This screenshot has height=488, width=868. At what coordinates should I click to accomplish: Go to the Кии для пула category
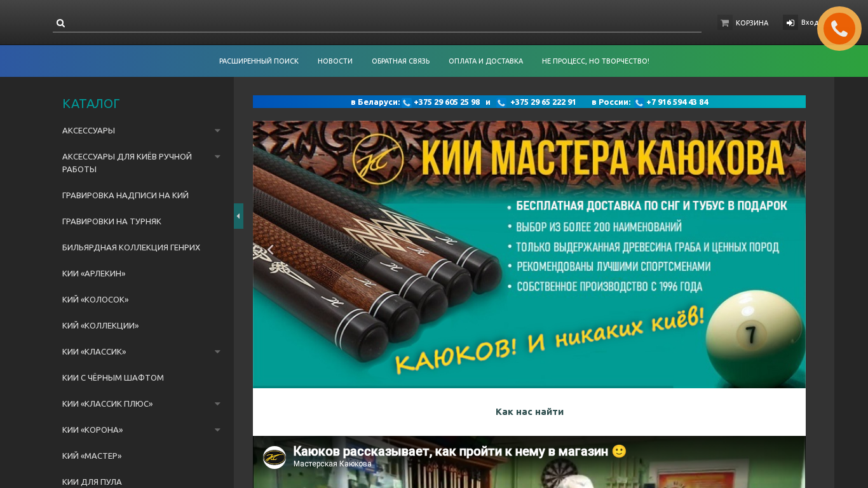pos(92,482)
